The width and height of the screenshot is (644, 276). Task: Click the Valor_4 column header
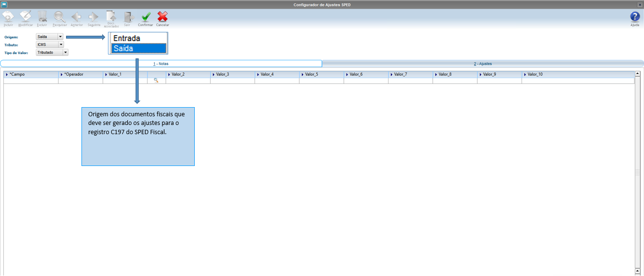[x=277, y=74]
